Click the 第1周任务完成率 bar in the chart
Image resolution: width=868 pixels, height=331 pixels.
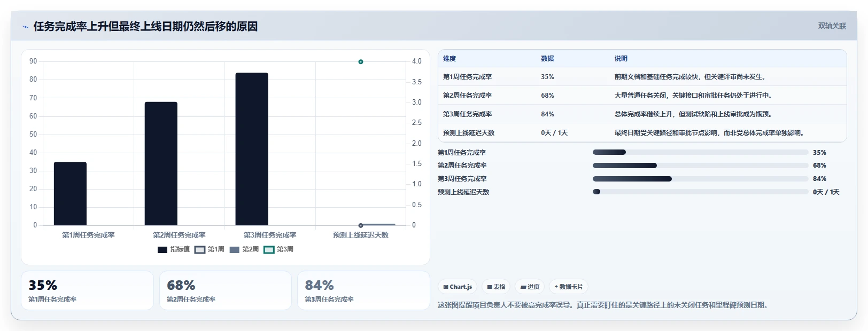[70, 194]
